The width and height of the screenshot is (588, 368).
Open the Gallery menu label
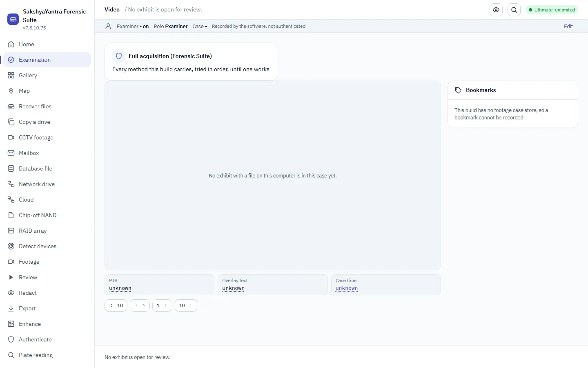click(28, 75)
